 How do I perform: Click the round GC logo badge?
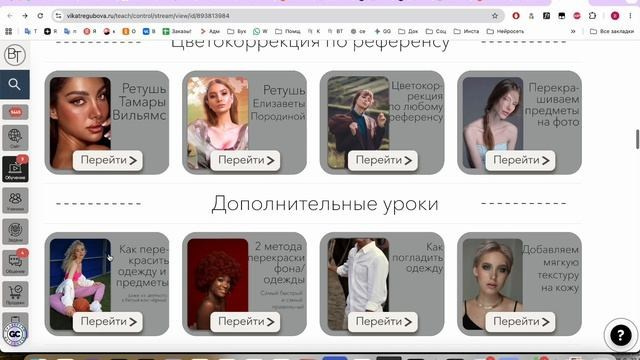click(x=15, y=334)
